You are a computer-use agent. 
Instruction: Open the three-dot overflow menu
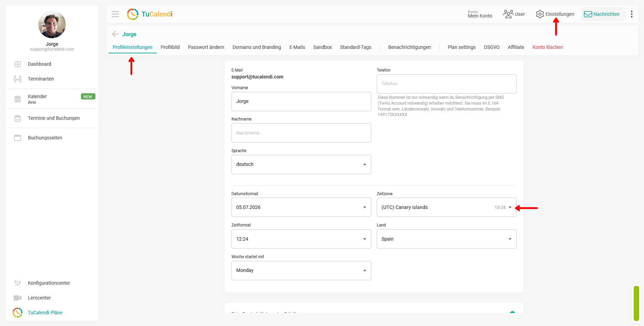[x=631, y=14]
